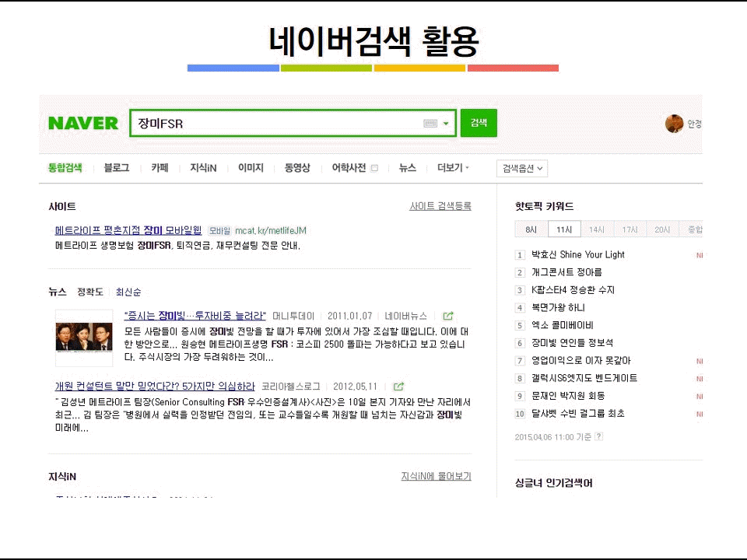
Task: Open new-window icon beside 네이버뉴스
Action: coord(448,317)
